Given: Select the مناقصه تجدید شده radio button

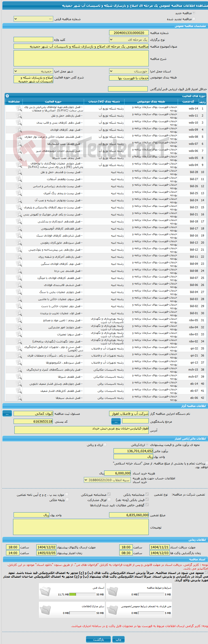Looking at the screenshot, I should tap(194, 19).
